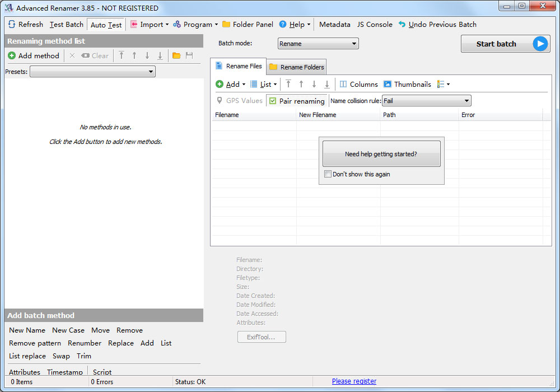Click the Add method button
The width and height of the screenshot is (560, 392).
coord(34,55)
